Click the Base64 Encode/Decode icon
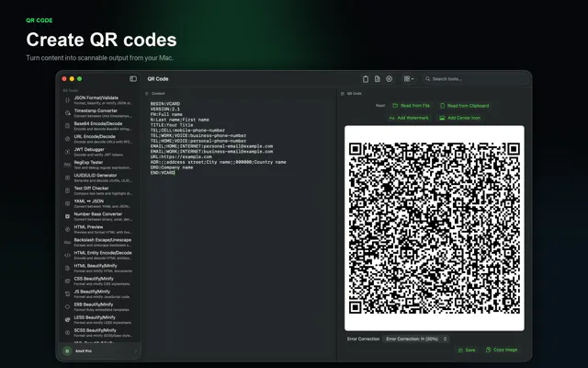 [67, 126]
